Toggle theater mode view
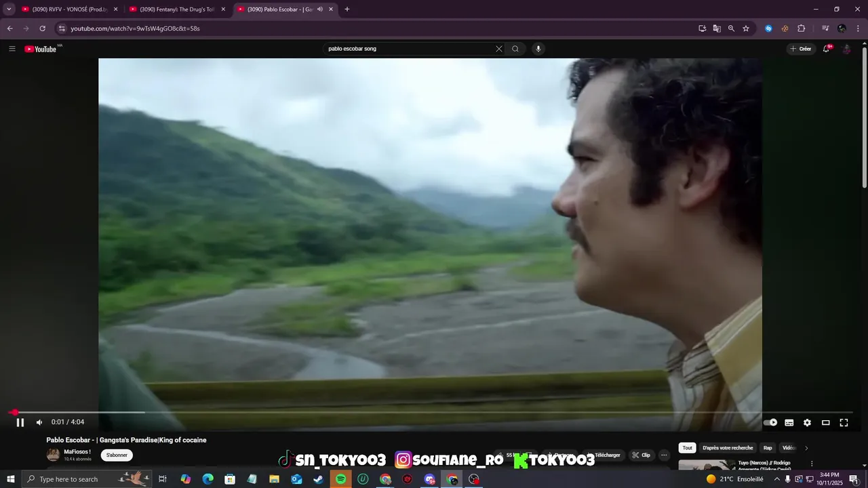The width and height of the screenshot is (868, 488). (x=825, y=422)
